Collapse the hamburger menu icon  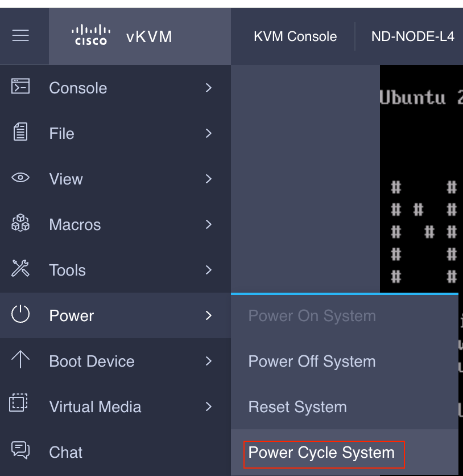pos(20,35)
